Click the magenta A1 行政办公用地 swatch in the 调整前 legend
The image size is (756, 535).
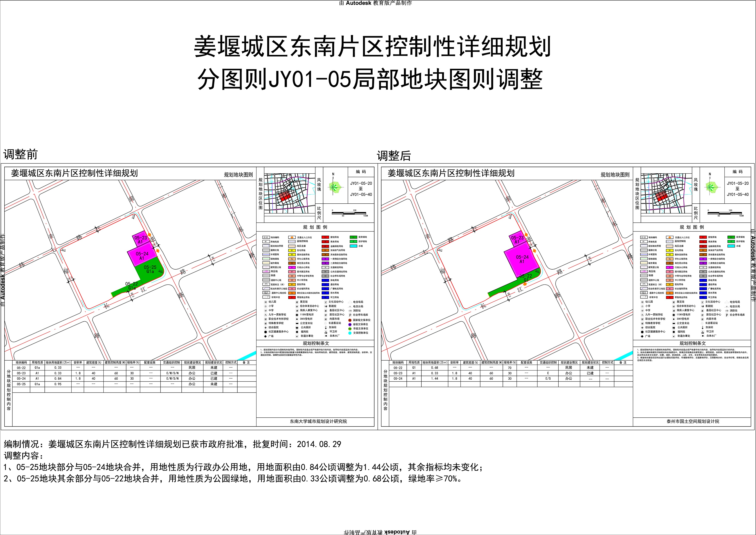pyautogui.click(x=292, y=267)
